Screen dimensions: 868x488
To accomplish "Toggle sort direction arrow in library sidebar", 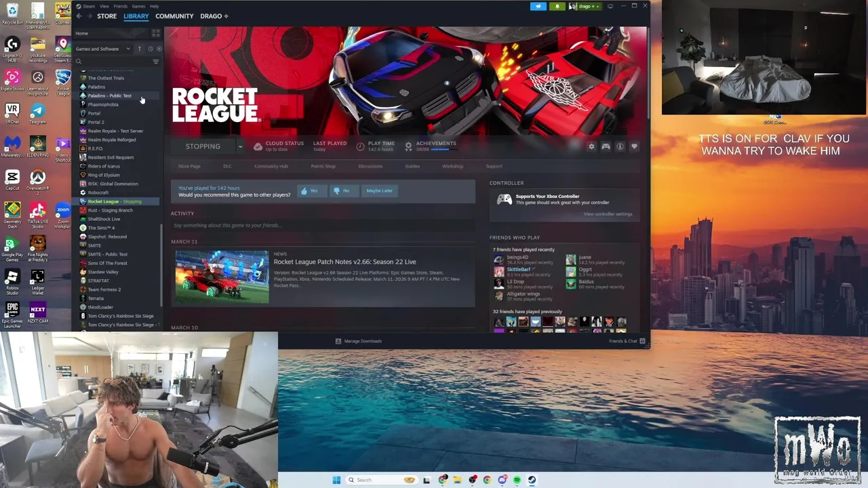I will click(x=140, y=49).
